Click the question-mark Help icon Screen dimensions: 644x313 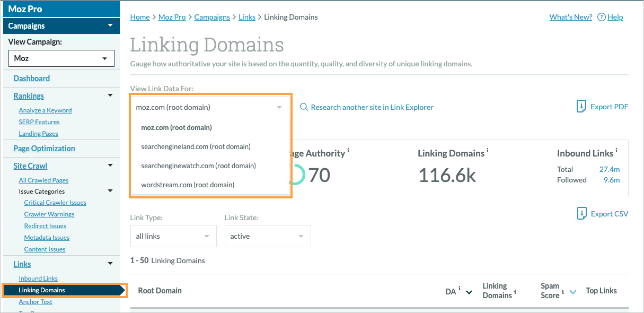[602, 16]
